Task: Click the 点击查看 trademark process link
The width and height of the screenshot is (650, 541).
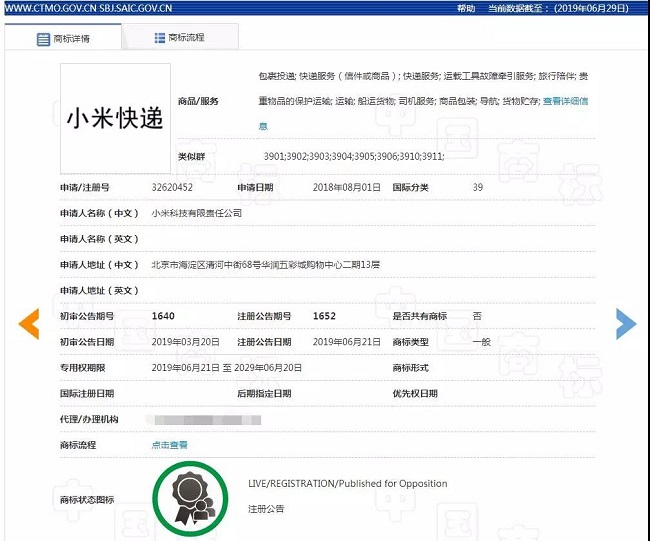Action: (x=169, y=445)
